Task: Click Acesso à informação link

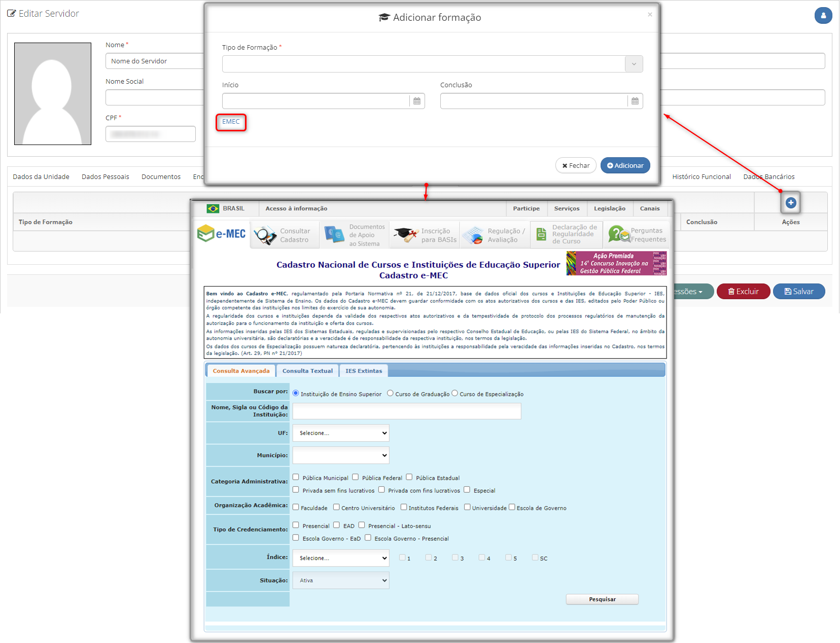Action: [x=296, y=208]
